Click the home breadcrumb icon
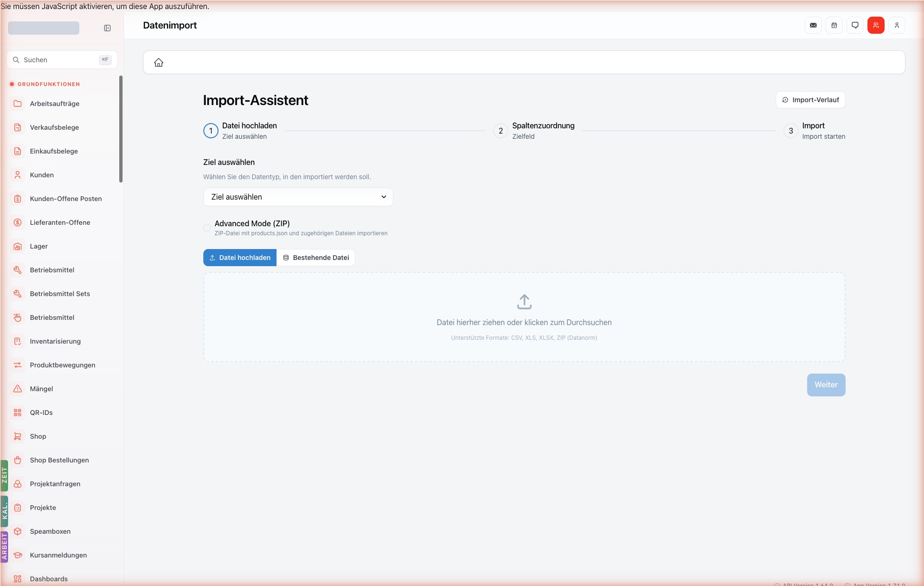The height and width of the screenshot is (586, 924). (159, 62)
